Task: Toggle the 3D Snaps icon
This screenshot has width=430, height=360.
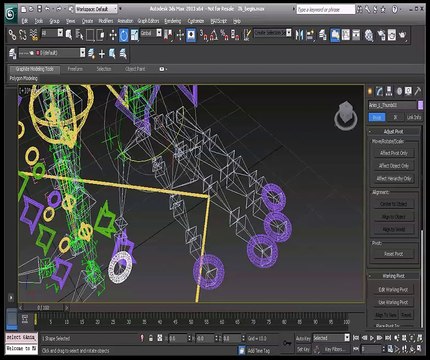Action: [x=203, y=35]
